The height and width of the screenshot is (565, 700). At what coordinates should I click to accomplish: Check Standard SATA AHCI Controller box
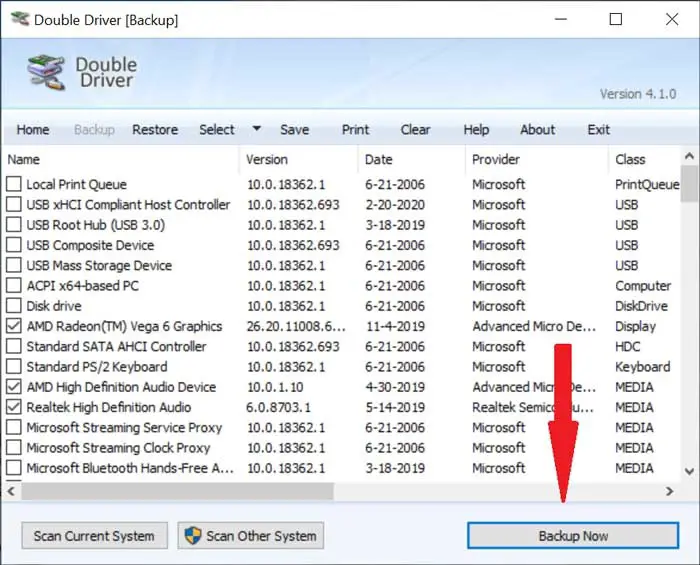click(14, 346)
